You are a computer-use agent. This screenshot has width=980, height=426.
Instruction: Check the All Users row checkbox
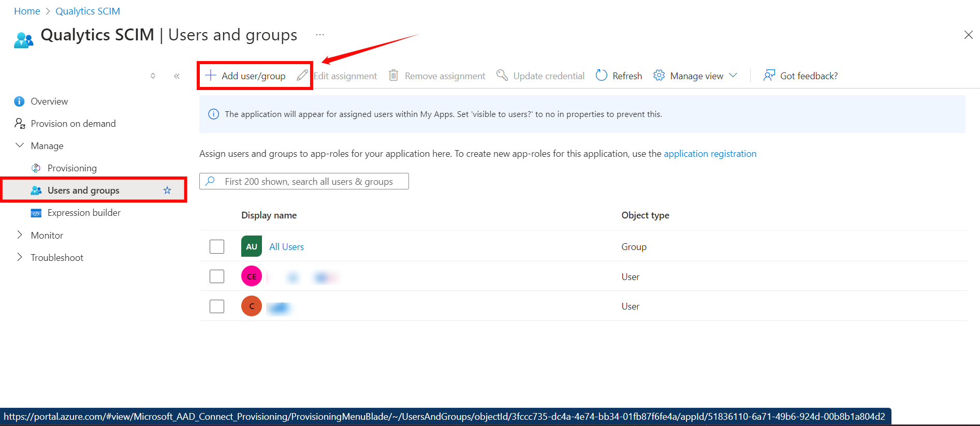217,246
